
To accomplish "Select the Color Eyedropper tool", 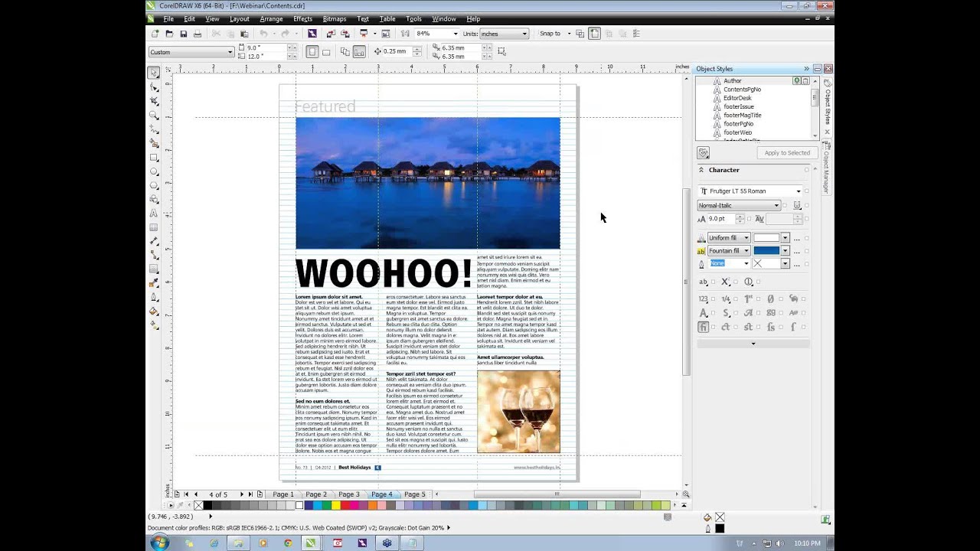I will click(x=154, y=283).
